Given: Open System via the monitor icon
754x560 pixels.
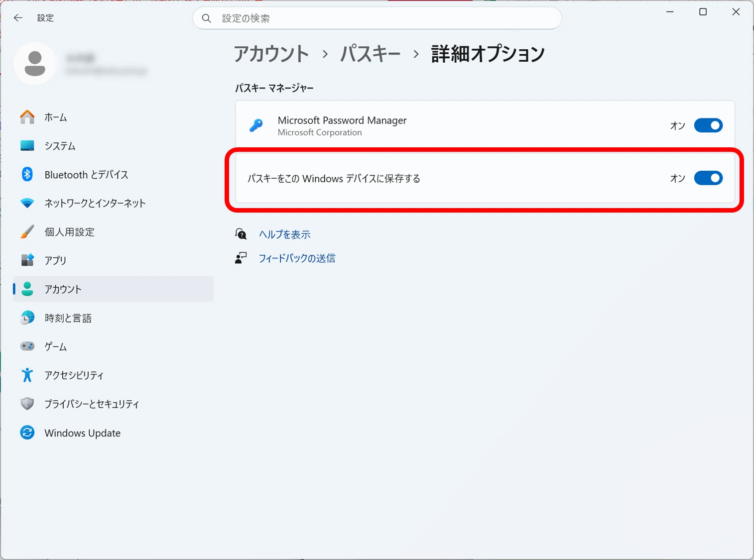Looking at the screenshot, I should pos(27,146).
